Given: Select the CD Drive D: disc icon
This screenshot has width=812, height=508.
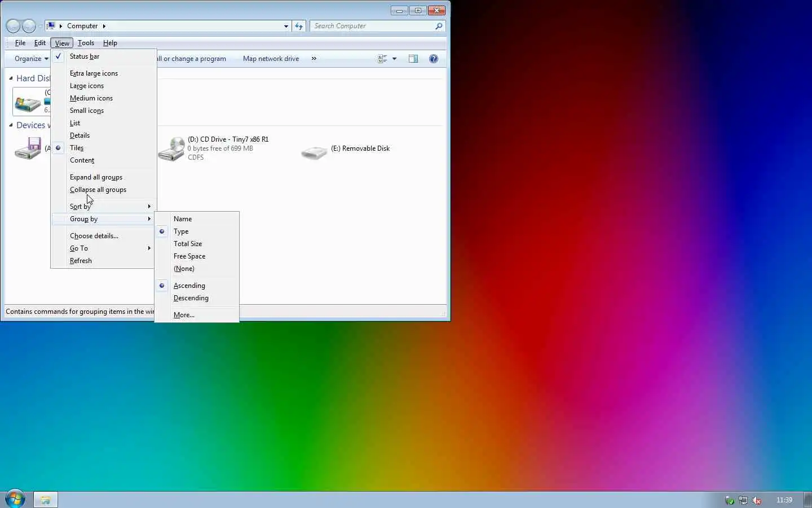Looking at the screenshot, I should tap(171, 149).
